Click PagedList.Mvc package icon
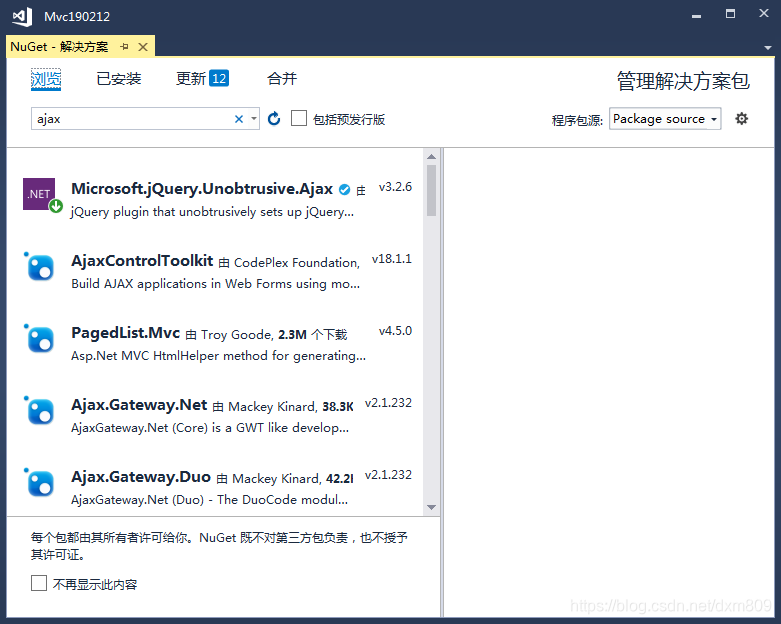The width and height of the screenshot is (781, 624). (x=40, y=339)
